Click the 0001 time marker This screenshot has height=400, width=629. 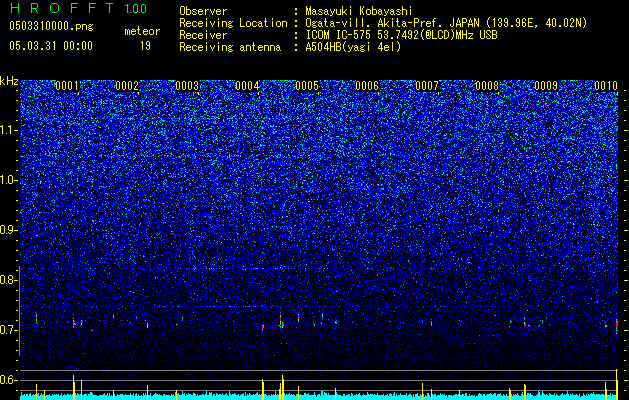[67, 86]
